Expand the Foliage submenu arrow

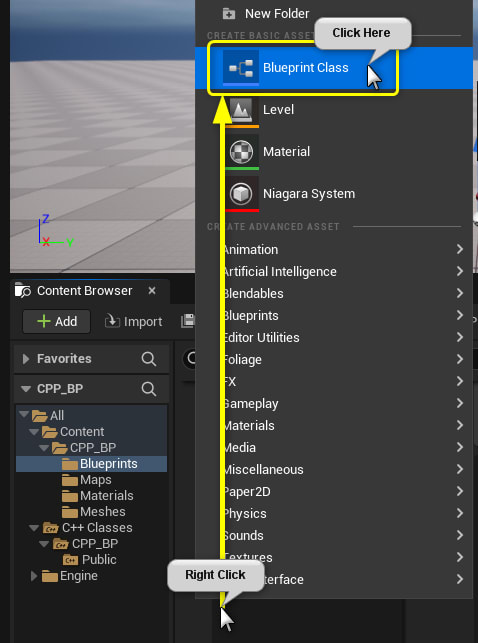(x=460, y=359)
